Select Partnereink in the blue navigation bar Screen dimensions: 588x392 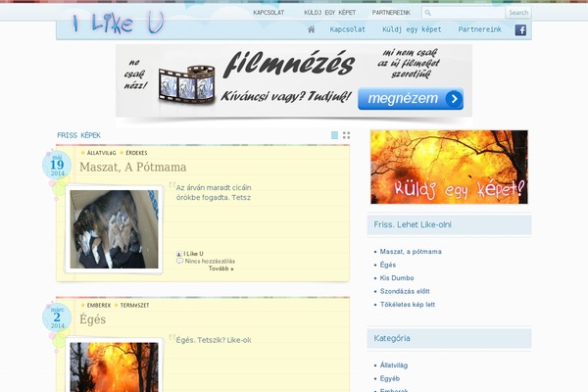479,29
